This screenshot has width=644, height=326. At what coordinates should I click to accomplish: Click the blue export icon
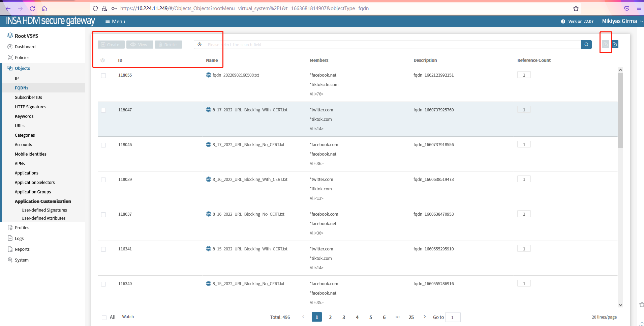[615, 45]
